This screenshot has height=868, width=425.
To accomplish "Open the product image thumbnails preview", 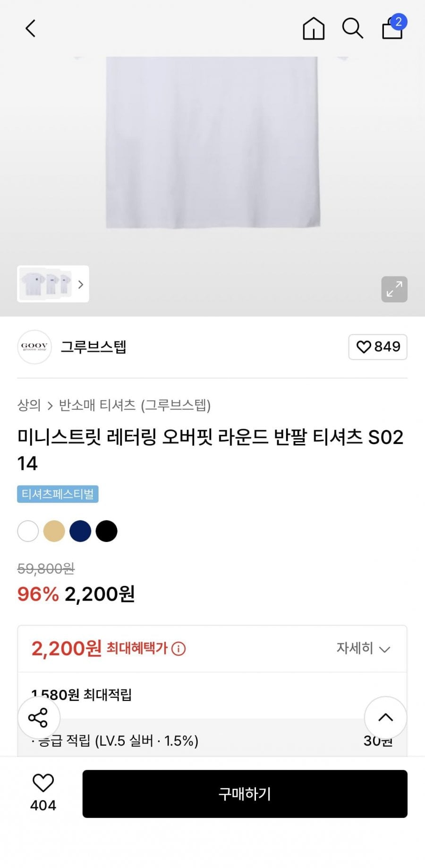I will (x=46, y=284).
